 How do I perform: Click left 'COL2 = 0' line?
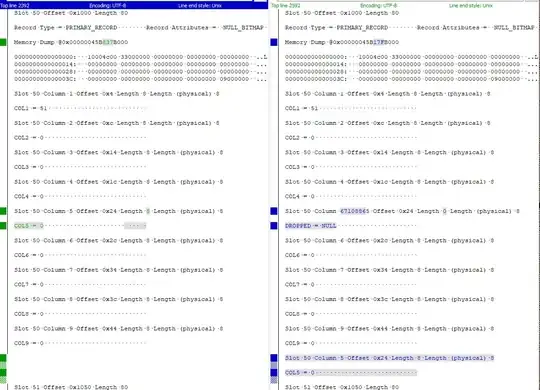[x=80, y=138]
